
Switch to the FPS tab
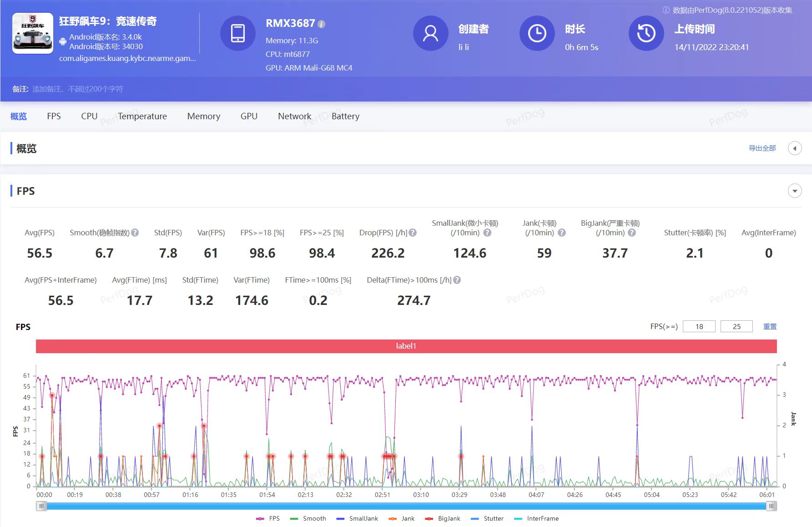click(x=54, y=116)
